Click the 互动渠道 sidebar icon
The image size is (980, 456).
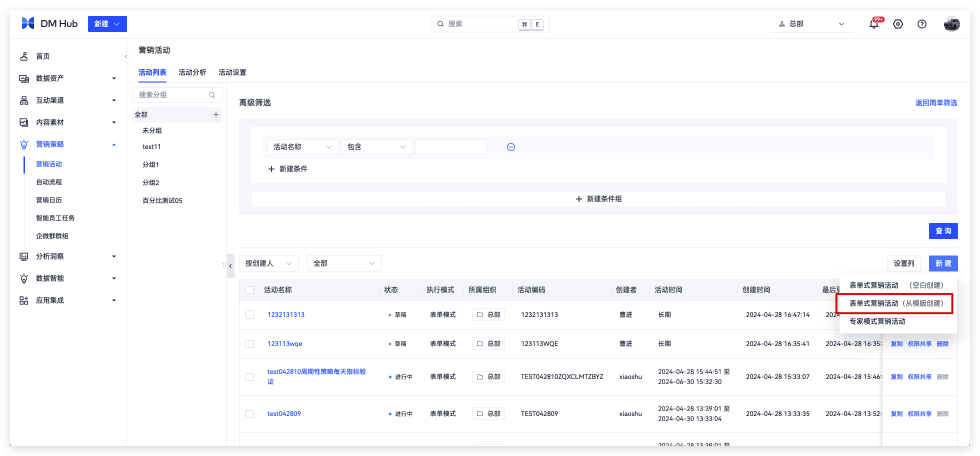[x=24, y=100]
